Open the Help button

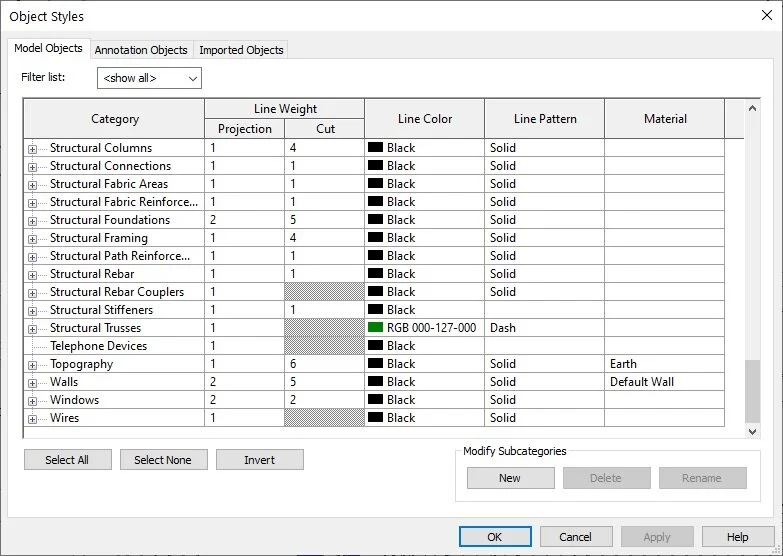coord(738,537)
